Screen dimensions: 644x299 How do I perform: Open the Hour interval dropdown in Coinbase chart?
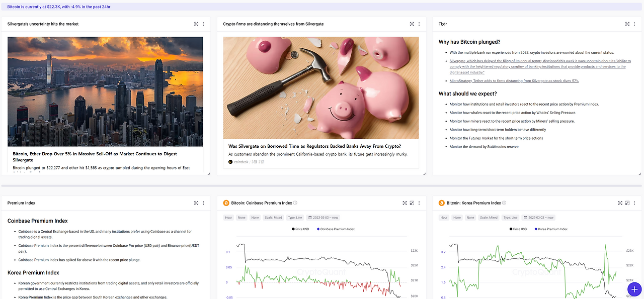coord(229,218)
